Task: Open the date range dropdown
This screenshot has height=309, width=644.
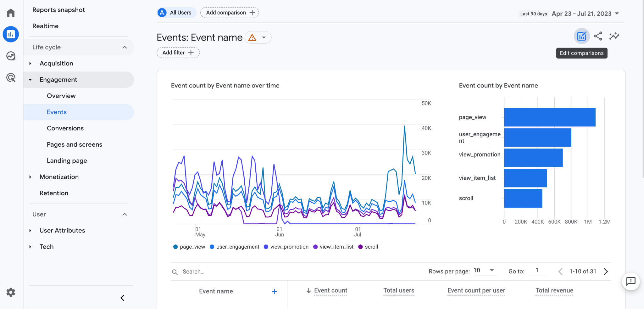Action: pos(585,14)
